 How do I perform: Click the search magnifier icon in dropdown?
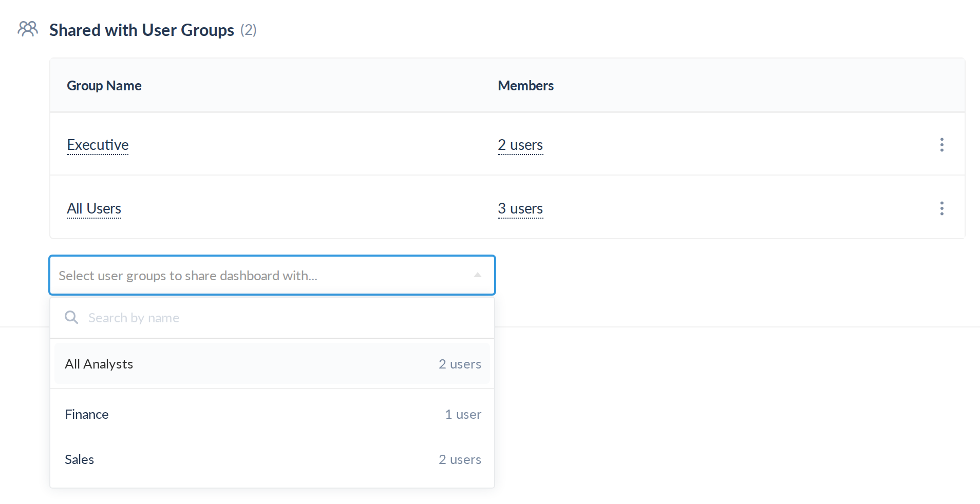coord(71,317)
